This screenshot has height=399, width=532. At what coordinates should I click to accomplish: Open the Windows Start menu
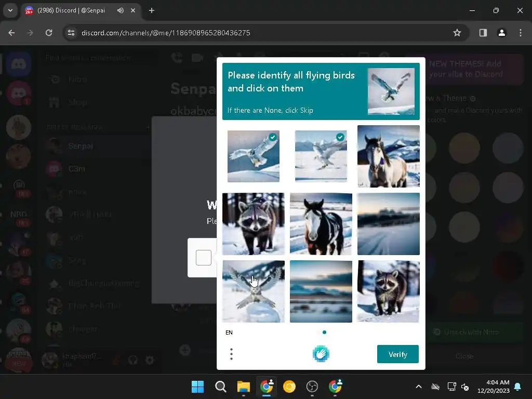click(x=197, y=387)
